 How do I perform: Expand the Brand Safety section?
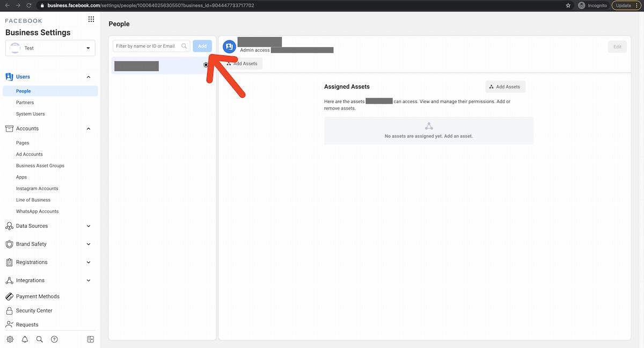(89, 244)
